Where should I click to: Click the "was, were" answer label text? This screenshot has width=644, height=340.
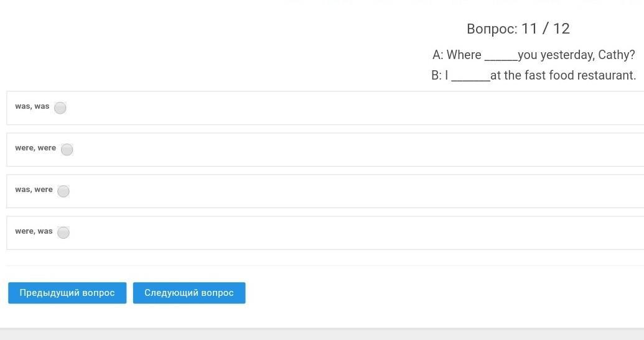(x=34, y=190)
